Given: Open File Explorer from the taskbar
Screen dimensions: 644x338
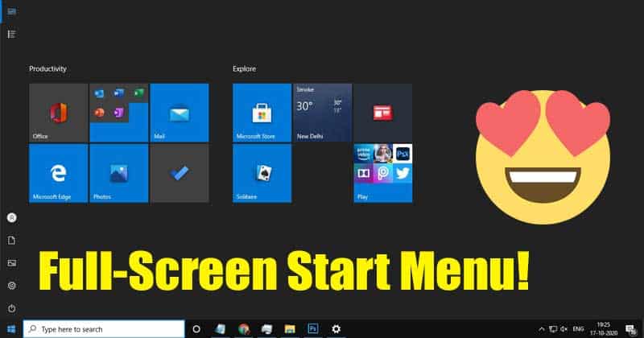Looking at the screenshot, I should click(x=290, y=329).
